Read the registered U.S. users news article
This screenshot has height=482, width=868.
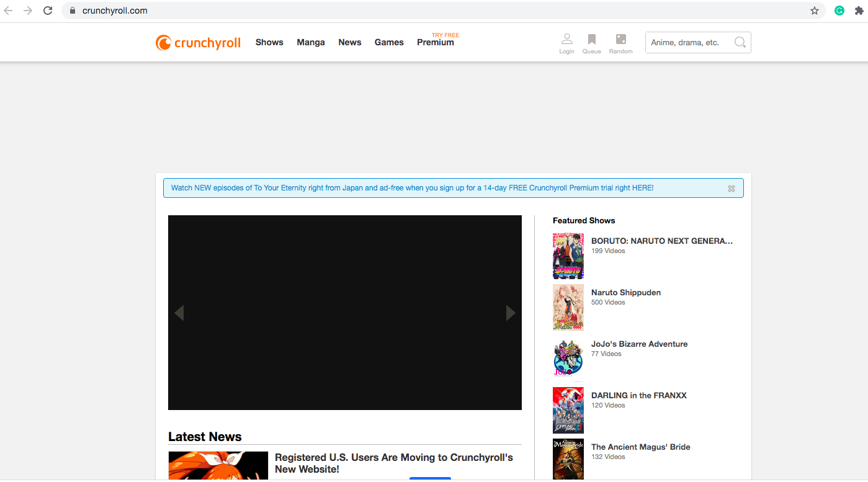point(394,463)
